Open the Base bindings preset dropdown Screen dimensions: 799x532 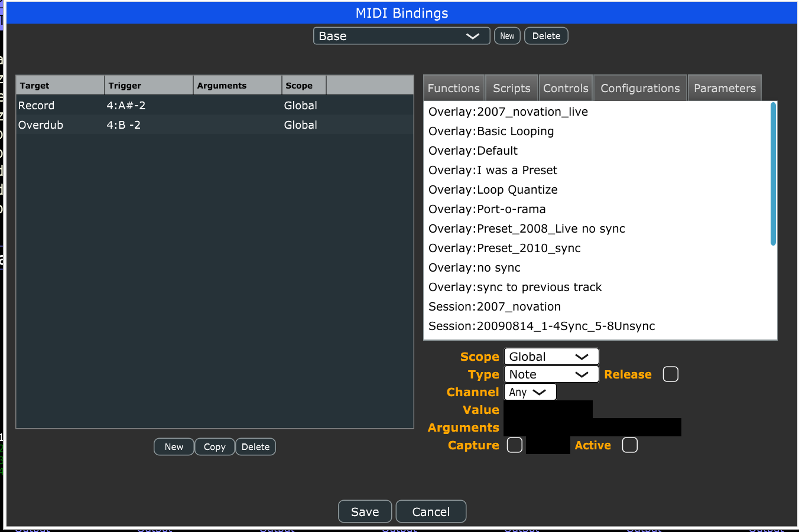coord(401,35)
